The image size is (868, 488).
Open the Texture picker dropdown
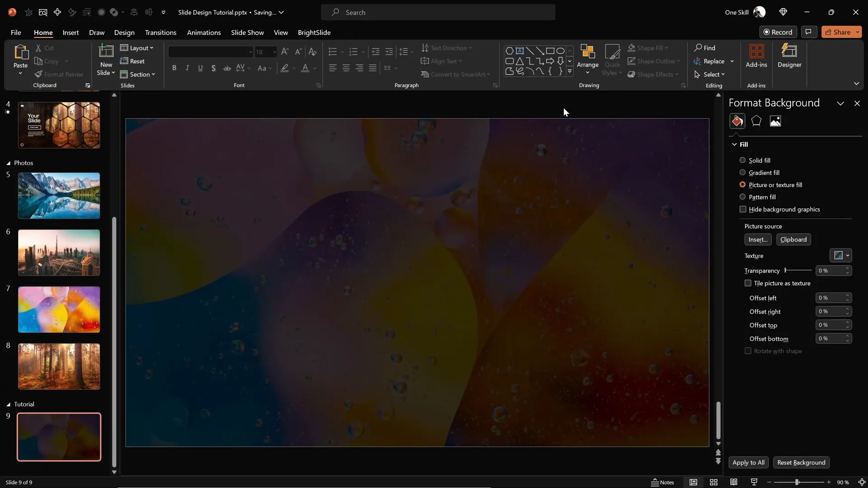(840, 255)
